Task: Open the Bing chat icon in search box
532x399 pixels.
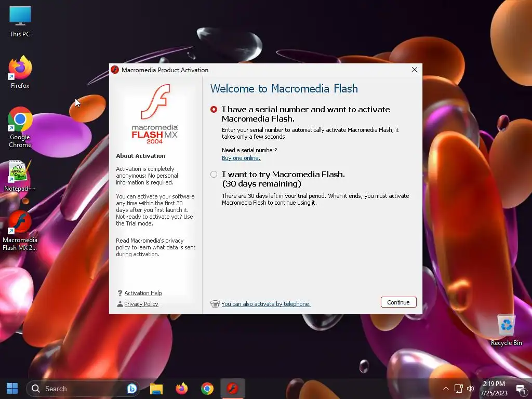Action: (131, 389)
